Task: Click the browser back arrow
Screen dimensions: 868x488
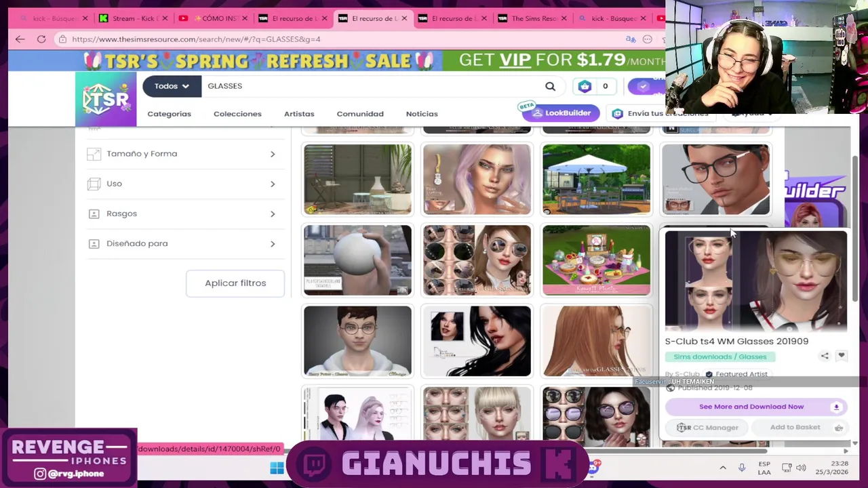Action: [20, 39]
